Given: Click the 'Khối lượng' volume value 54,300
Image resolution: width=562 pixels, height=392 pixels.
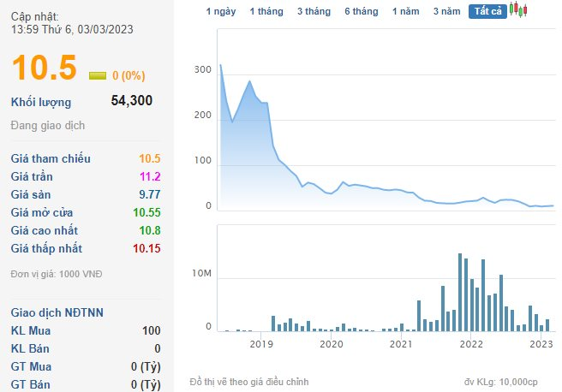Looking at the screenshot, I should (x=132, y=101).
